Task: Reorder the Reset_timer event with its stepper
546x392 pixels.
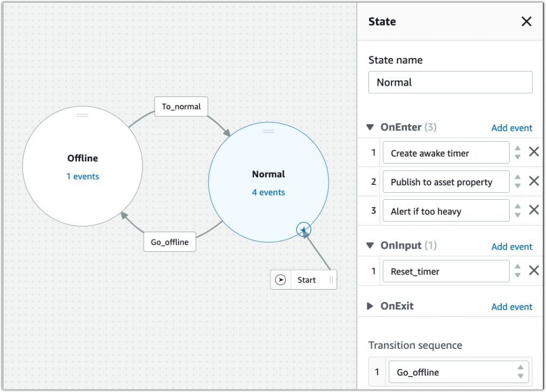Action: click(517, 271)
